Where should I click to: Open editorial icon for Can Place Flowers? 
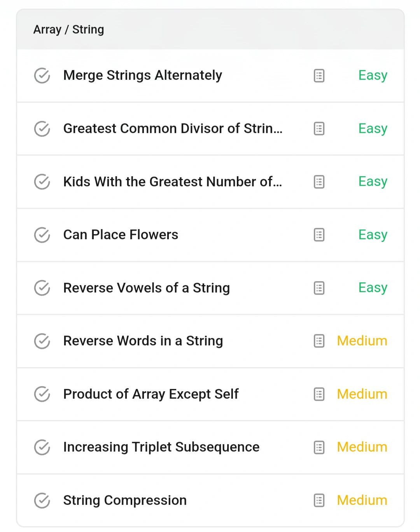319,235
